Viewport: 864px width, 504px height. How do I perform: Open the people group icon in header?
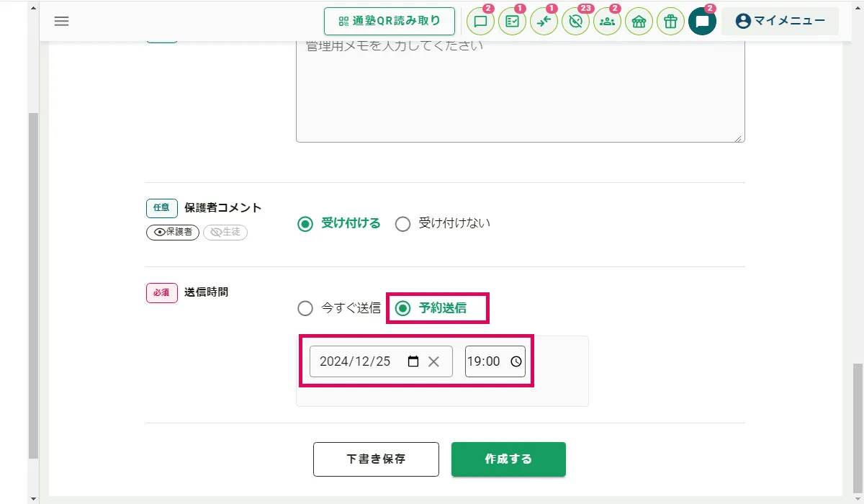pyautogui.click(x=607, y=22)
